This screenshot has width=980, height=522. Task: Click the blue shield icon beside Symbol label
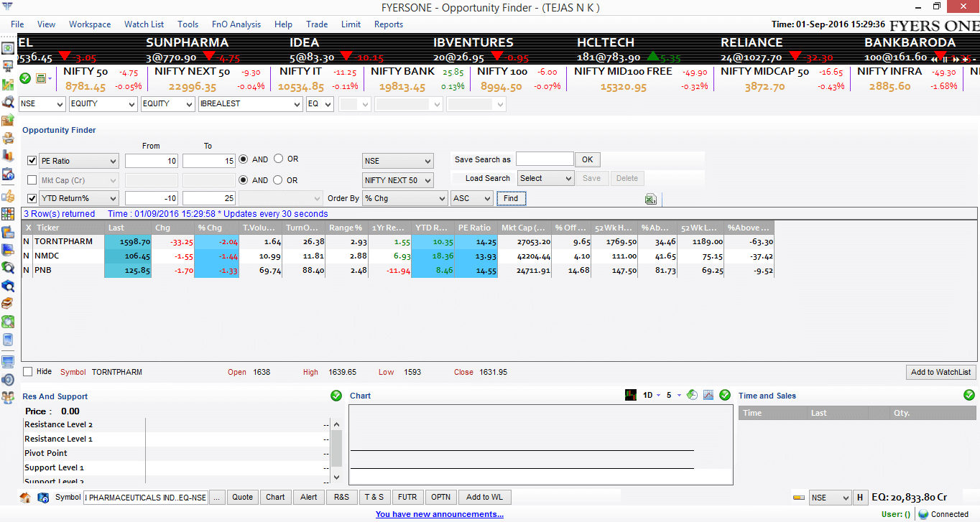43,497
